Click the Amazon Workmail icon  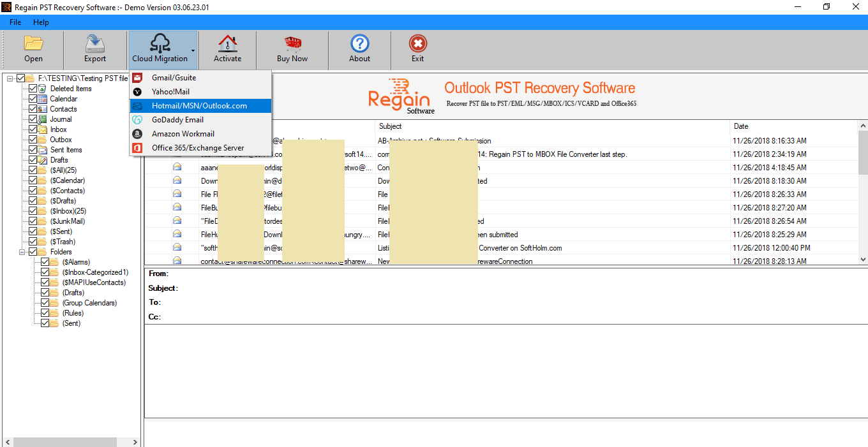(137, 134)
